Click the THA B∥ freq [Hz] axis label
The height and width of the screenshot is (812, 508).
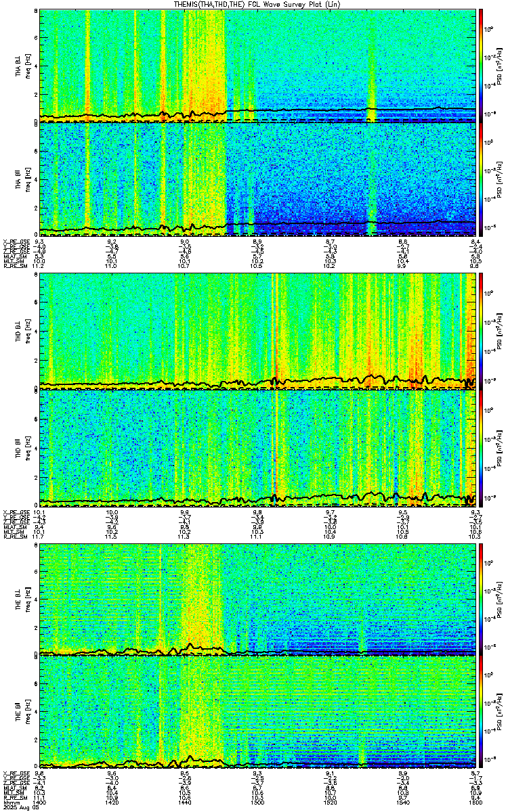click(x=29, y=179)
